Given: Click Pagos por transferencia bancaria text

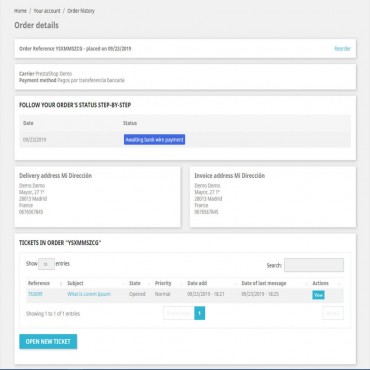Looking at the screenshot, I should tap(91, 80).
